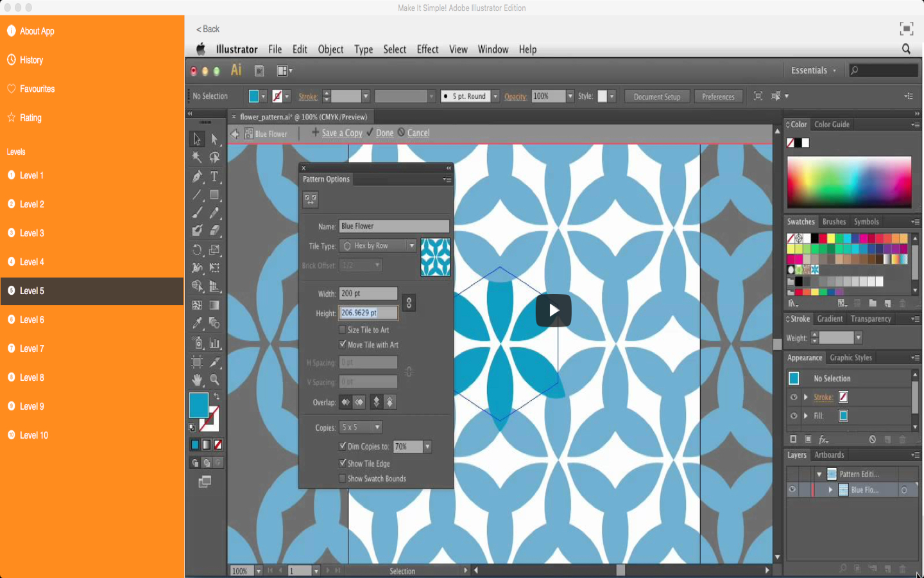Screen dimensions: 924x578
Task: Pick the Magic Wand tool
Action: 197,157
